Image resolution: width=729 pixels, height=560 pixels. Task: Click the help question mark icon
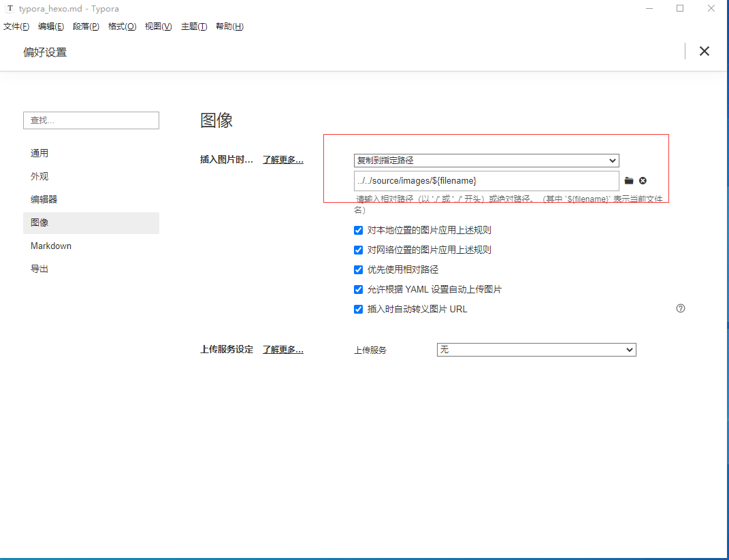pyautogui.click(x=681, y=309)
